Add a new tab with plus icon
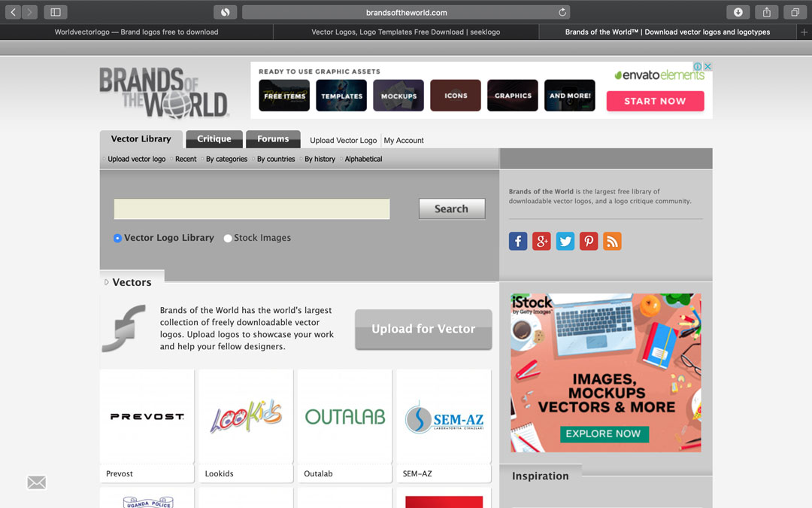Image resolution: width=812 pixels, height=508 pixels. point(804,32)
